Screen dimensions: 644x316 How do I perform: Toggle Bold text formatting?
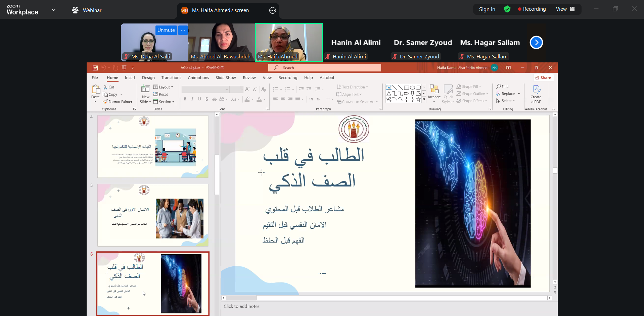[x=185, y=99]
